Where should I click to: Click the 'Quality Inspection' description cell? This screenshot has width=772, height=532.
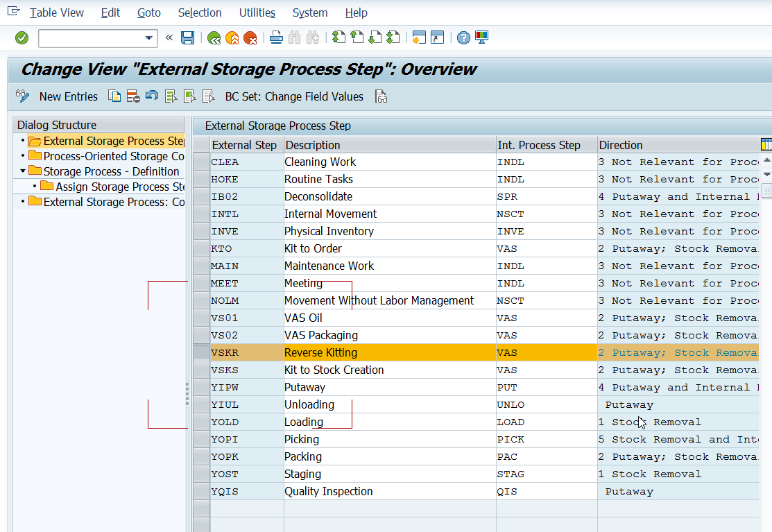390,491
